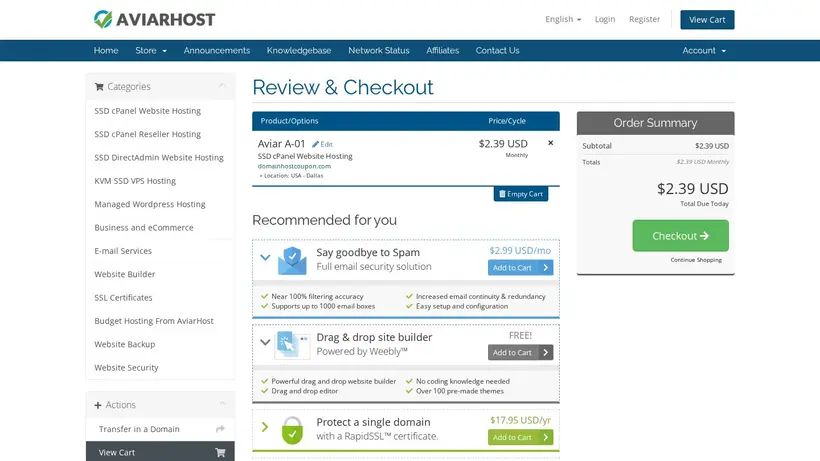The width and height of the screenshot is (820, 461).
Task: Remove Aviar A-01 with the X icon
Action: (550, 143)
